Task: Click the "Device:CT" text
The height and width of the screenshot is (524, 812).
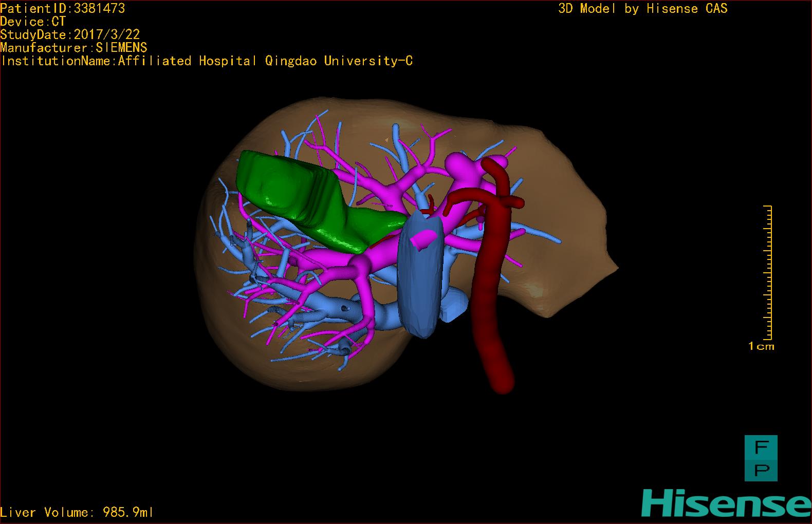Action: tap(33, 22)
